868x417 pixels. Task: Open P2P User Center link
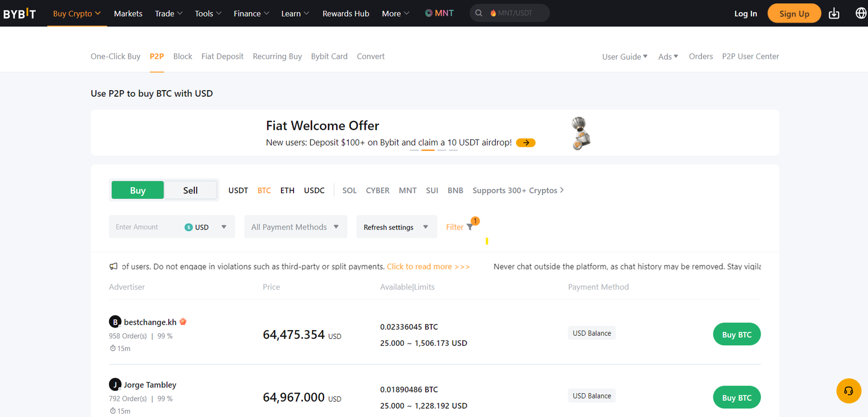coord(750,56)
